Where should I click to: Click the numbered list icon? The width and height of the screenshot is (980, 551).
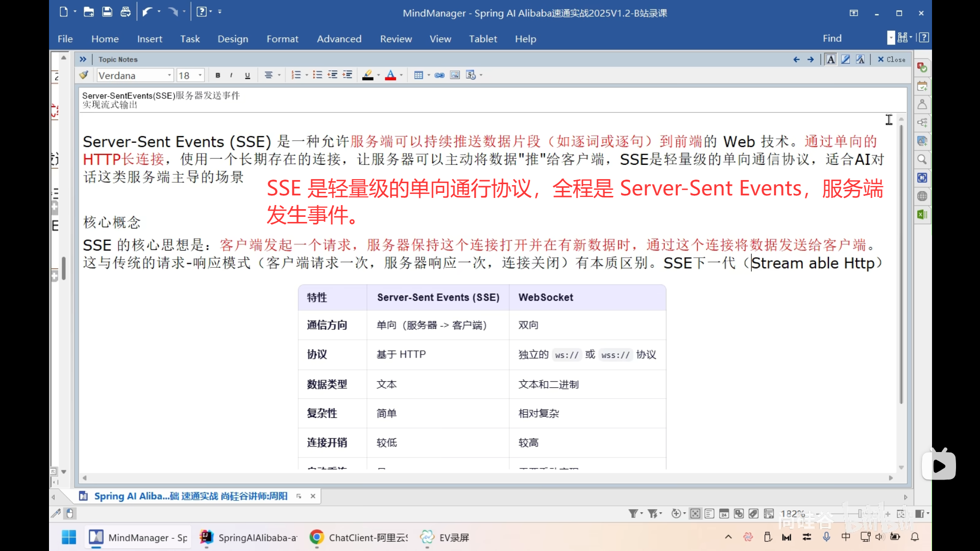pyautogui.click(x=296, y=76)
